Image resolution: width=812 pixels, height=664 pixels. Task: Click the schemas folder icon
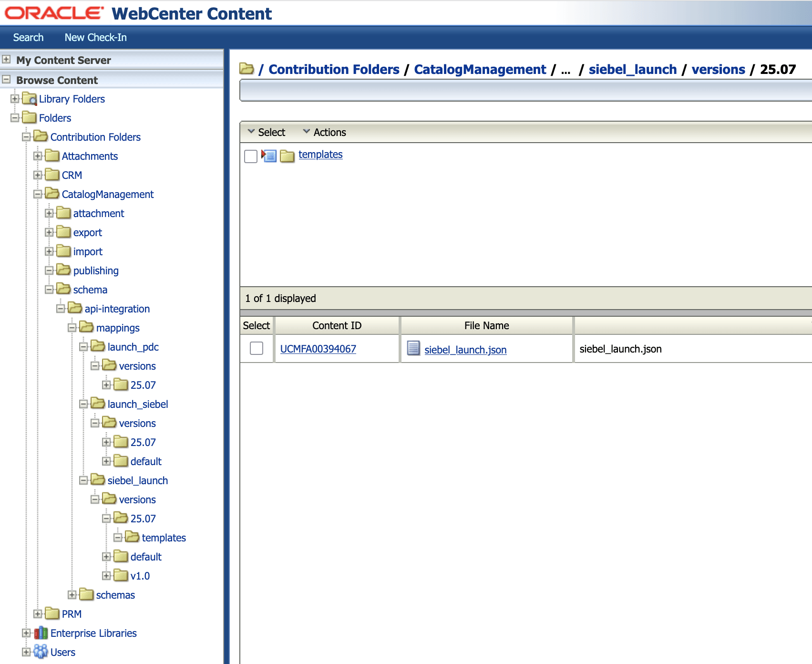(x=86, y=595)
